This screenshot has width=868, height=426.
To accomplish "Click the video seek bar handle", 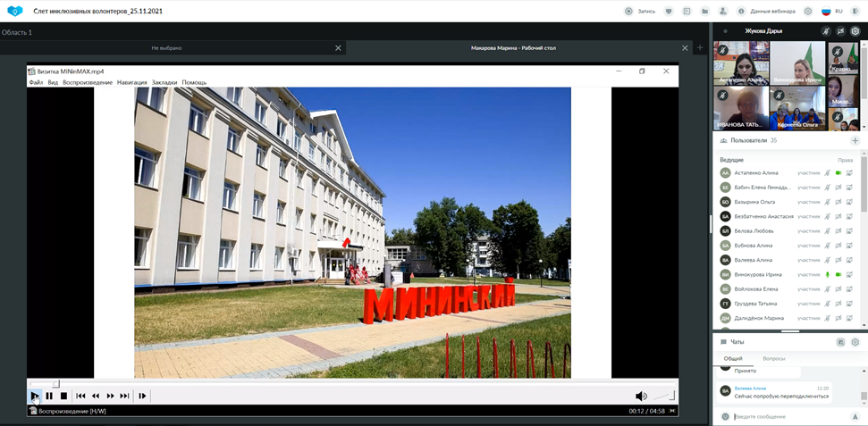I will (x=55, y=383).
